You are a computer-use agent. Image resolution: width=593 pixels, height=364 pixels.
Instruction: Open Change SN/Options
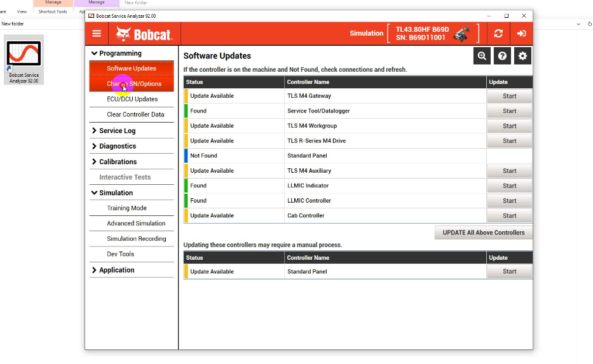[131, 83]
